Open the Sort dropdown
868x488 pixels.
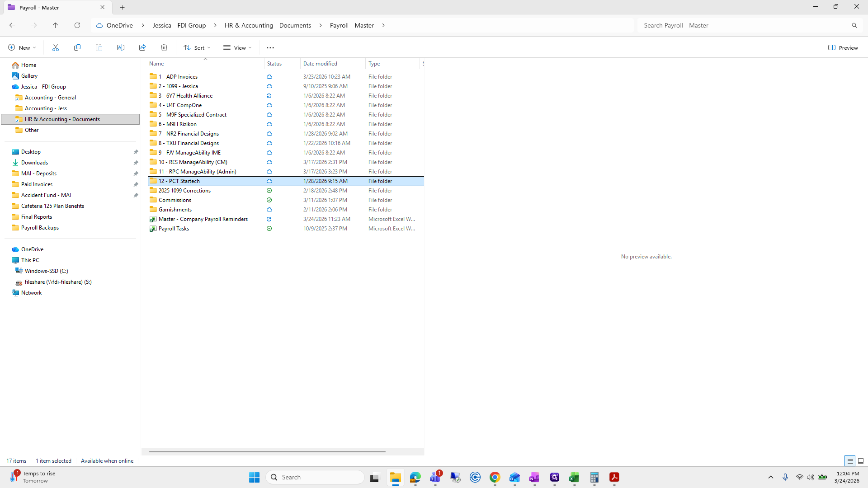coord(197,47)
